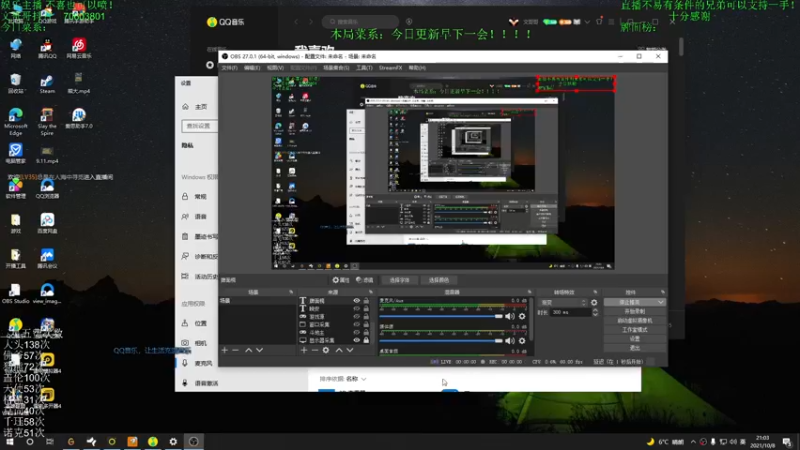Remove the selected source with the minus icon
800x450 pixels.
pos(314,350)
